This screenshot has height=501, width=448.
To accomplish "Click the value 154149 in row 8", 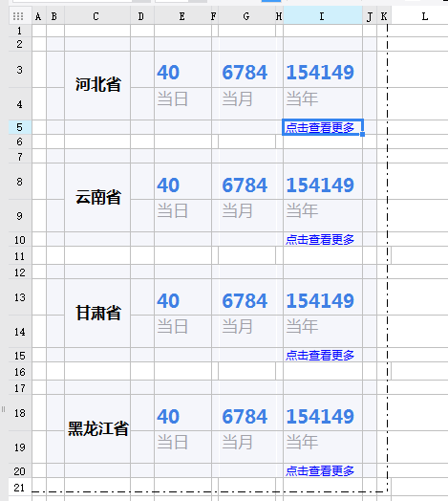I will pyautogui.click(x=320, y=185).
